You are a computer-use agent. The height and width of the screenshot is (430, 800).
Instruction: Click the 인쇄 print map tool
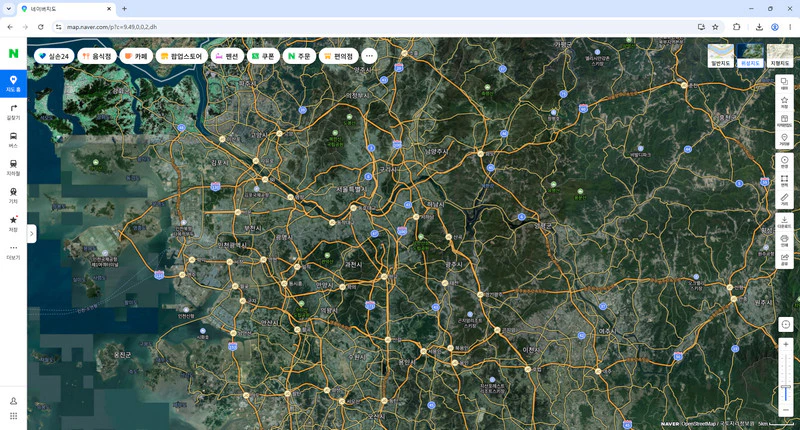point(784,241)
